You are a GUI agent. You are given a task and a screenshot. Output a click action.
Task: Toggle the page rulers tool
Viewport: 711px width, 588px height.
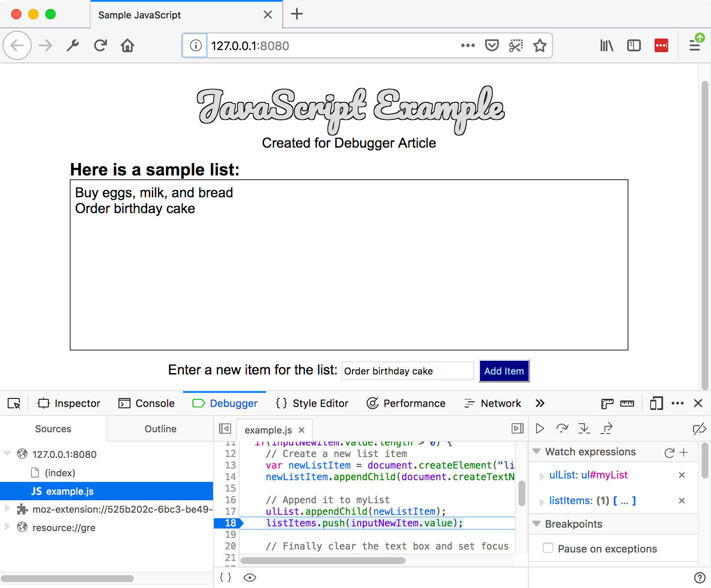pyautogui.click(x=607, y=403)
